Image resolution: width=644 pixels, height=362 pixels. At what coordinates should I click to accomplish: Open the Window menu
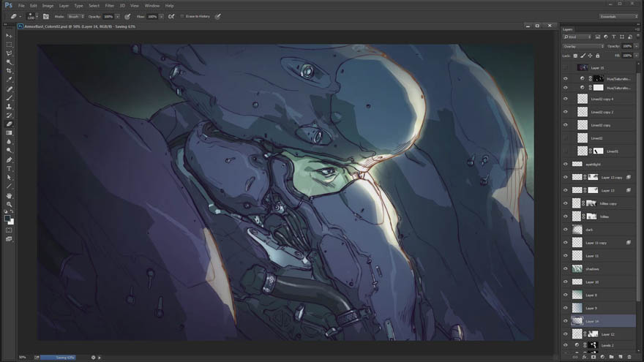point(152,6)
